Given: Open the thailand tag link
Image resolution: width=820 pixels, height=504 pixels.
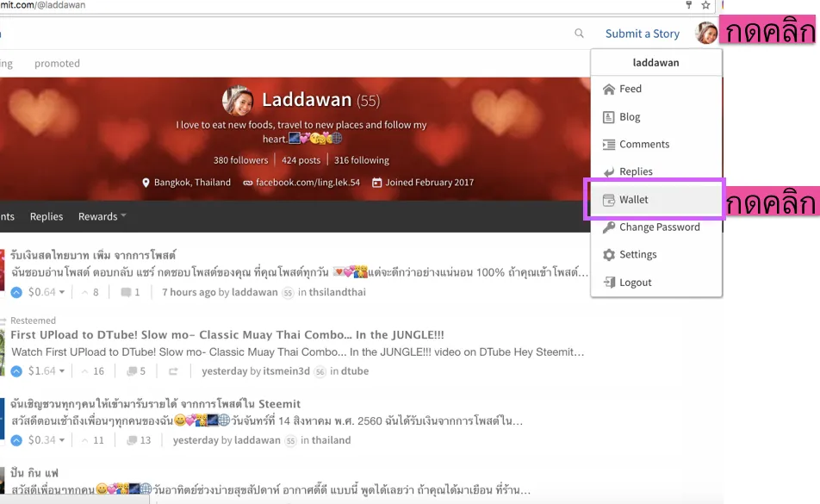Looking at the screenshot, I should pos(331,440).
